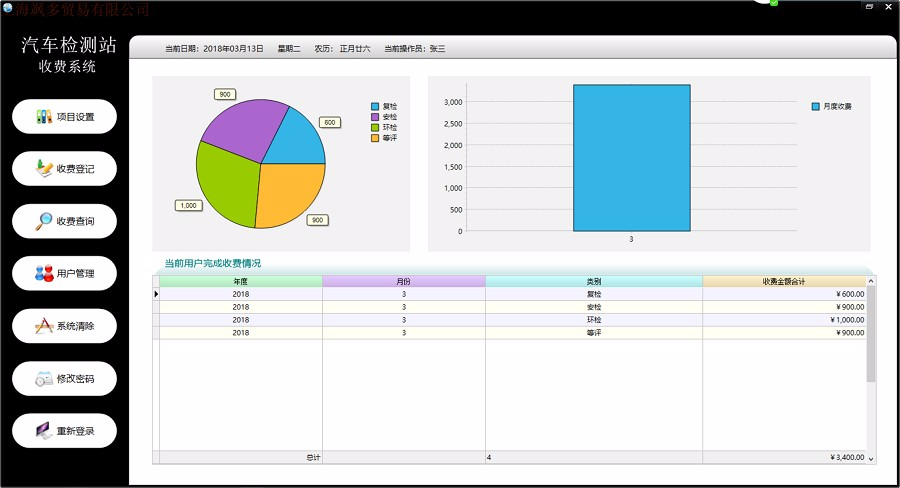The height and width of the screenshot is (488, 900).
Task: Click the 重新登录 computer icon
Action: [43, 431]
